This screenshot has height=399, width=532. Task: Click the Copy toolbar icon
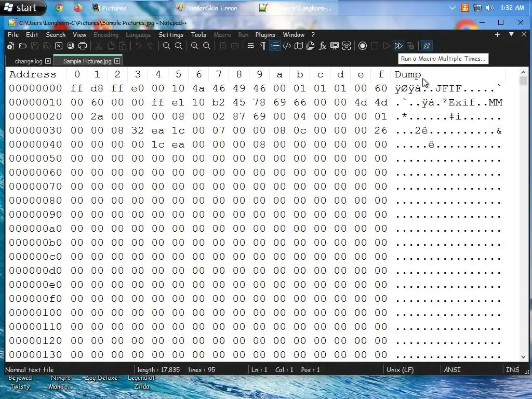[111, 46]
